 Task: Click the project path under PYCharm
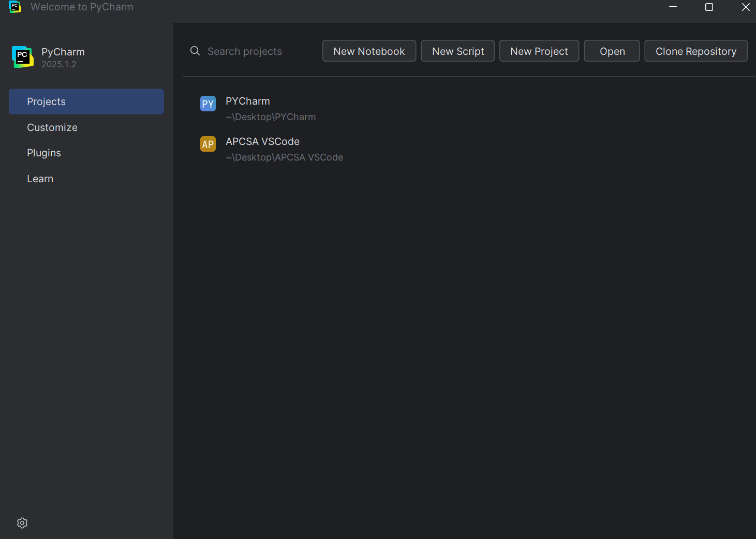click(271, 116)
